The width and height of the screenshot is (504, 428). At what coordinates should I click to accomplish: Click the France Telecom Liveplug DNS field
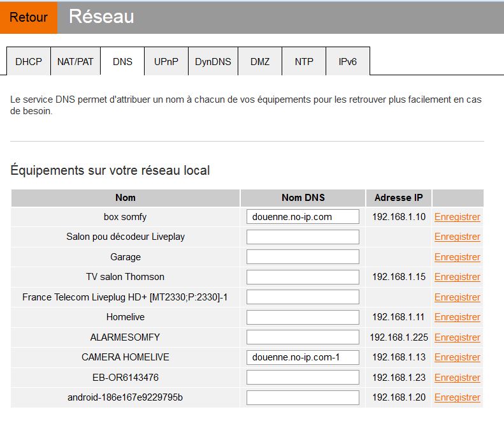[x=303, y=297]
